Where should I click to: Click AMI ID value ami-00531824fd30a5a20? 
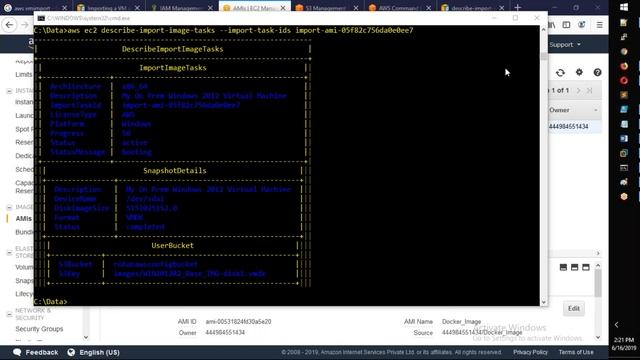click(238, 322)
